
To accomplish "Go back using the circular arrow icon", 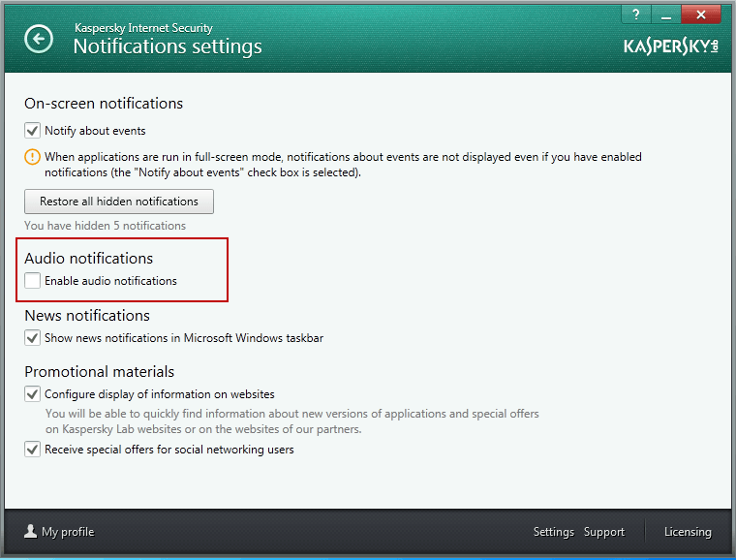I will (x=39, y=39).
